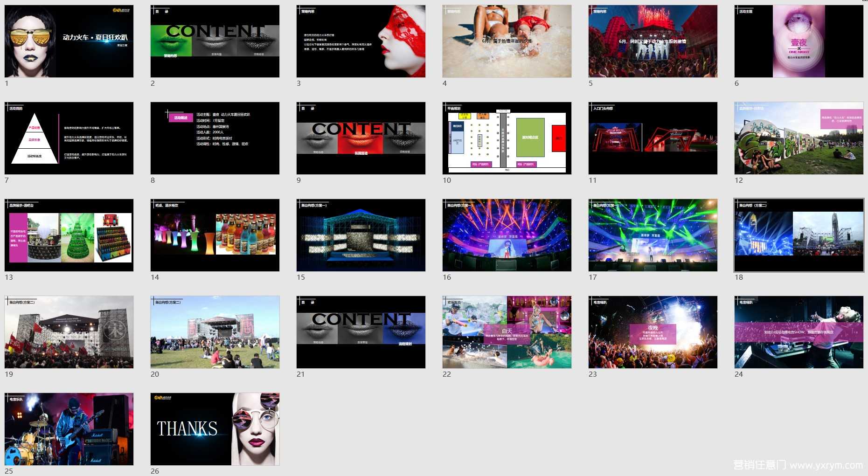Select slide 17 green laser concert thumbnail
This screenshot has width=868, height=476.
pos(653,235)
